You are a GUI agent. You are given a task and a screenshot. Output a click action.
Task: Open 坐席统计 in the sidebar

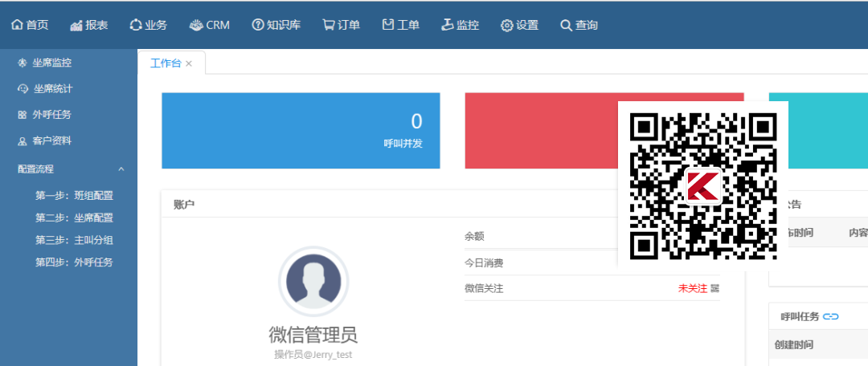click(x=53, y=88)
